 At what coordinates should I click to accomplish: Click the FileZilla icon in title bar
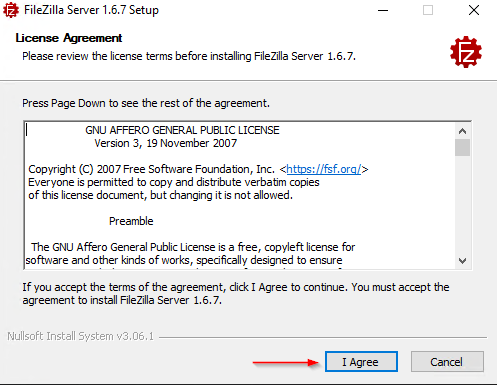11,10
